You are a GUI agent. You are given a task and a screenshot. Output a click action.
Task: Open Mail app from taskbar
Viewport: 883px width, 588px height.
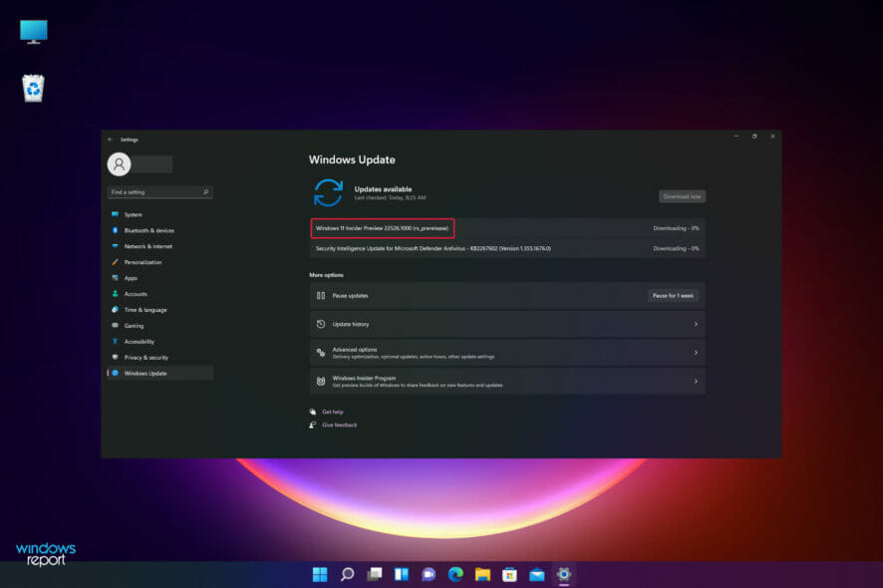point(536,574)
